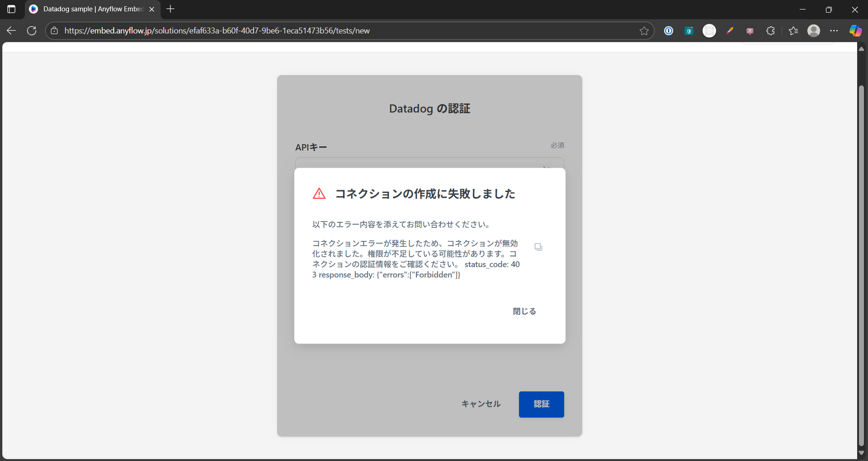Viewport: 868px width, 461px height.
Task: Activate the color picker eyedropper extension
Action: 730,31
